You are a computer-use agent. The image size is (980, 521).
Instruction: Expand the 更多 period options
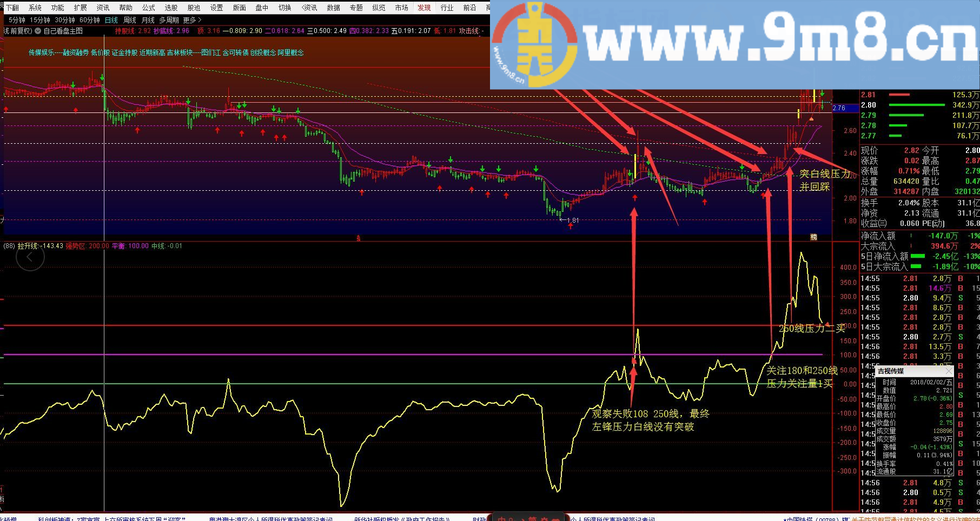pyautogui.click(x=193, y=20)
